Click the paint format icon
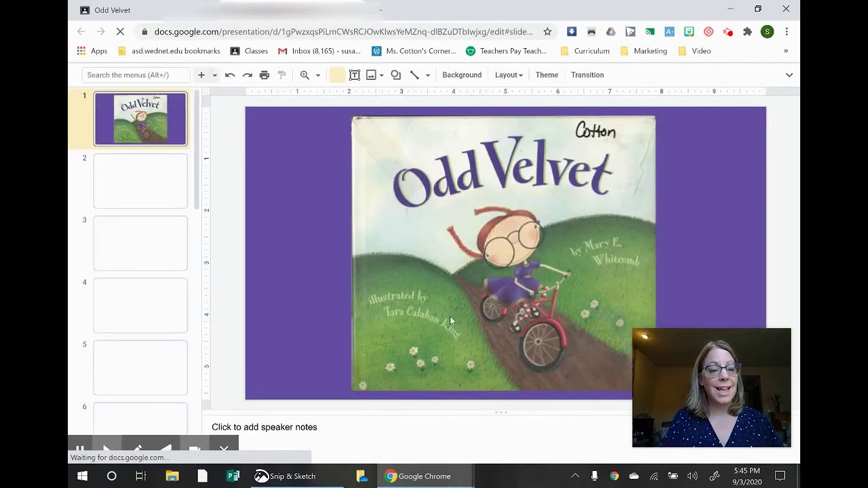 coord(282,75)
